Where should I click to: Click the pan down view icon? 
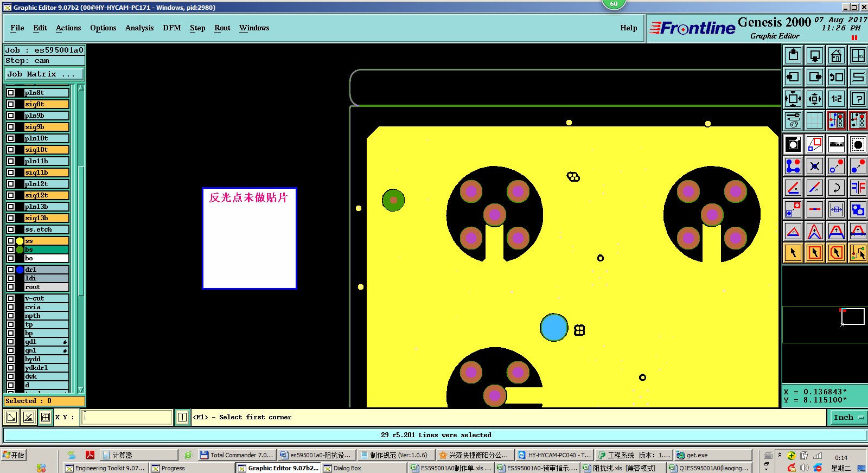[x=815, y=55]
